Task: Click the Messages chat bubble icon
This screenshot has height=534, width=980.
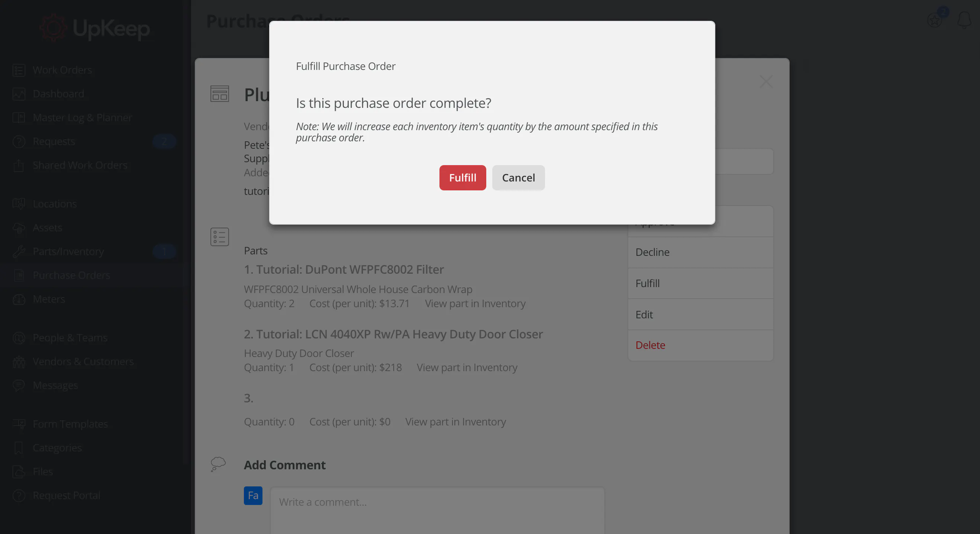Action: 19,386
